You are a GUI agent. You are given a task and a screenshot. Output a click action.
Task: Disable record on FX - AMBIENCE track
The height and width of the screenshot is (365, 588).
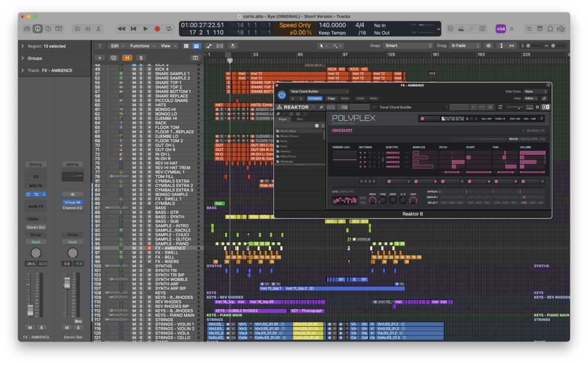[149, 248]
